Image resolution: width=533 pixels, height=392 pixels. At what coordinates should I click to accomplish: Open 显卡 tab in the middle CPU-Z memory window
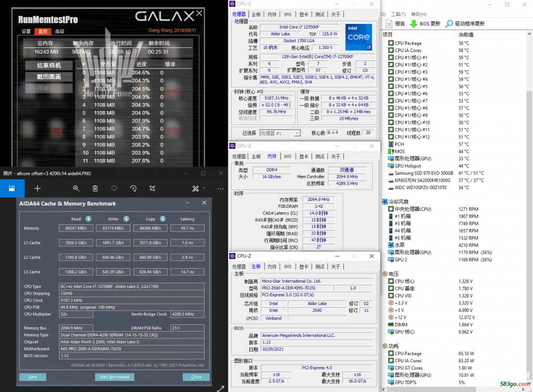[x=303, y=156]
